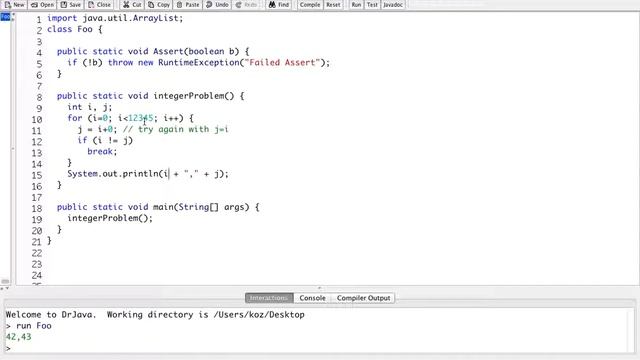Run the program with Run button
This screenshot has width=640, height=360.
pos(356,4)
